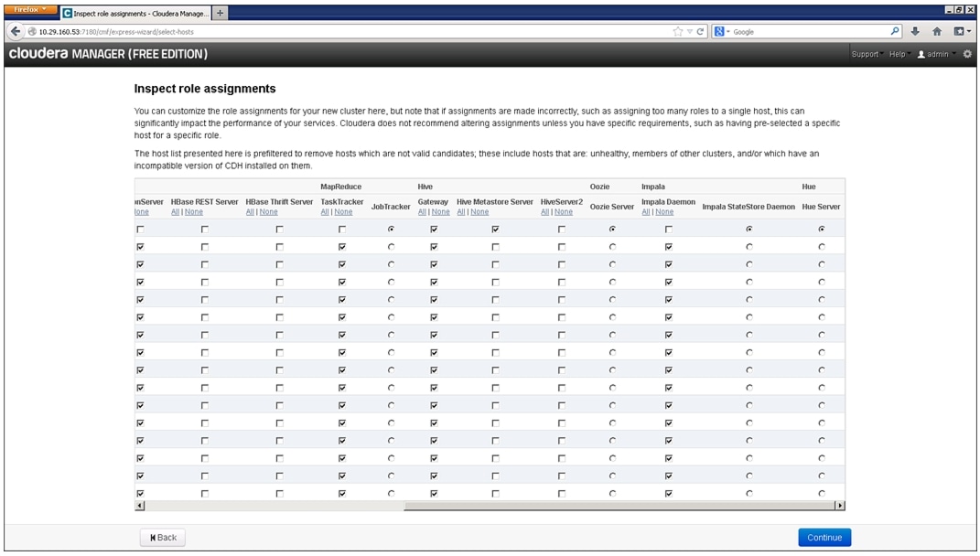Go to the Firefox home icon

(x=937, y=31)
